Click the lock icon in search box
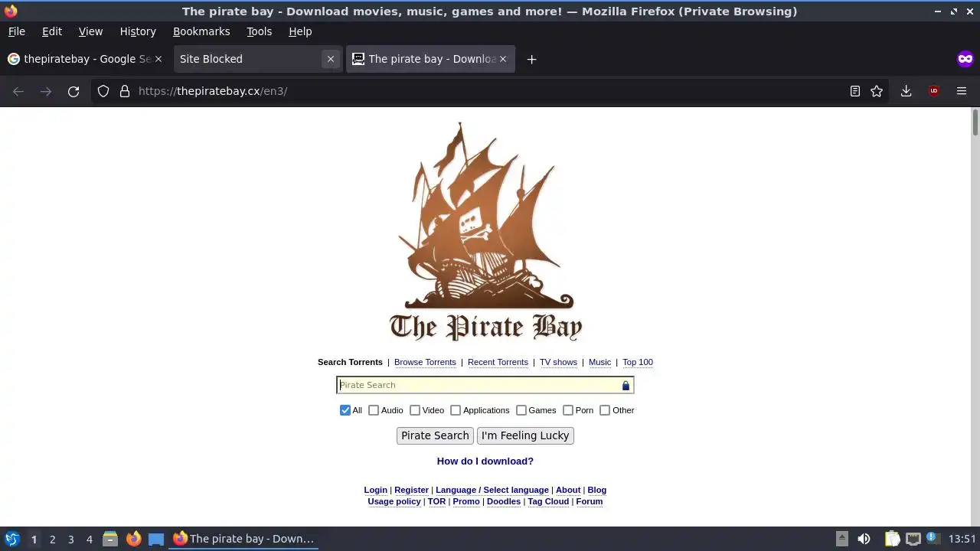This screenshot has width=980, height=551. click(626, 386)
